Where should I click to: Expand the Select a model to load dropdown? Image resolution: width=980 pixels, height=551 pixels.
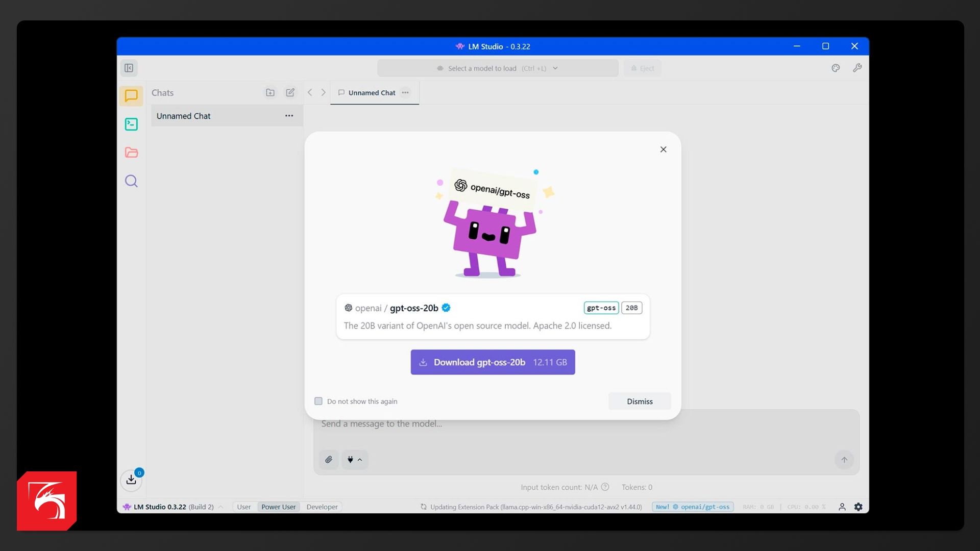[498, 68]
